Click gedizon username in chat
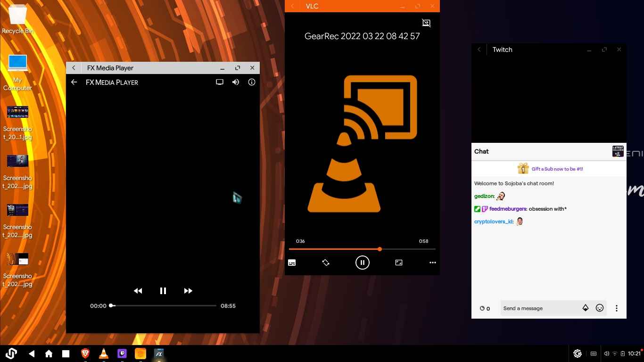 [484, 196]
